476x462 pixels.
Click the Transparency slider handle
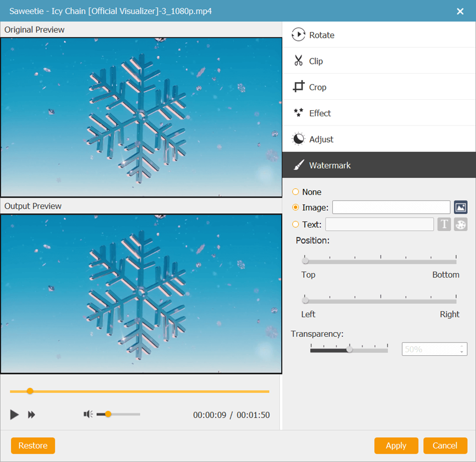pyautogui.click(x=349, y=349)
